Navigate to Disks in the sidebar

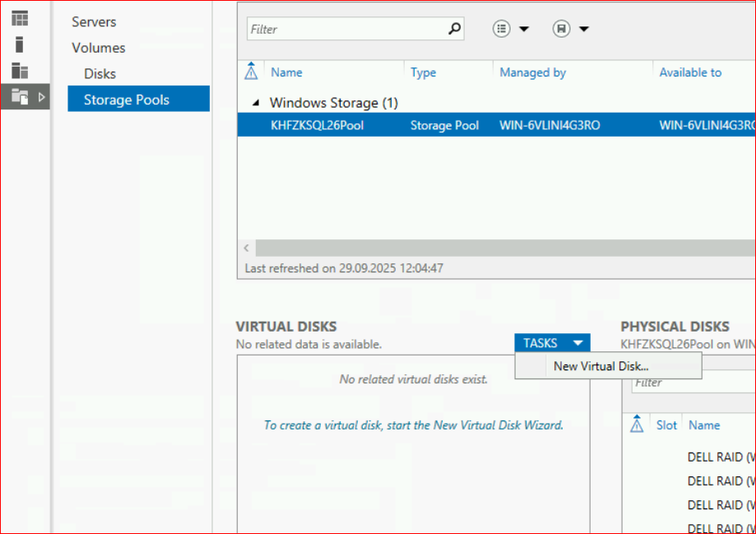tap(100, 74)
